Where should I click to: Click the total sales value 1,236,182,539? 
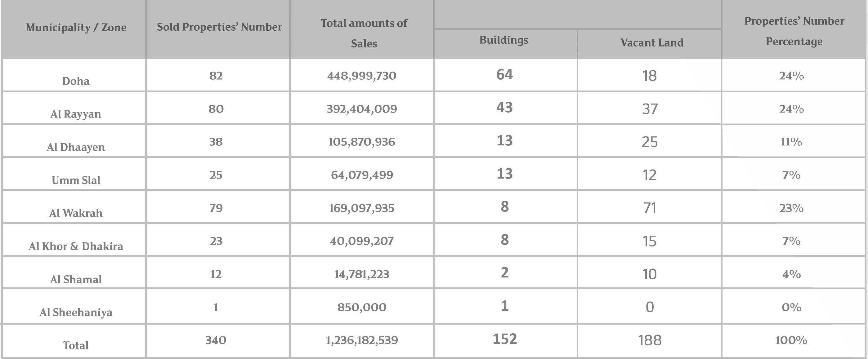361,340
